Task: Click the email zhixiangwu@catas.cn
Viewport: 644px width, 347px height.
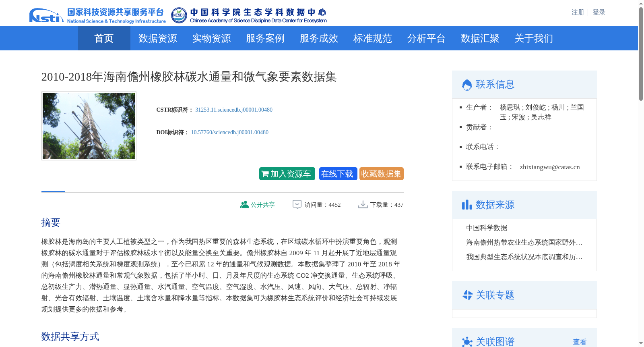Action: [x=550, y=167]
